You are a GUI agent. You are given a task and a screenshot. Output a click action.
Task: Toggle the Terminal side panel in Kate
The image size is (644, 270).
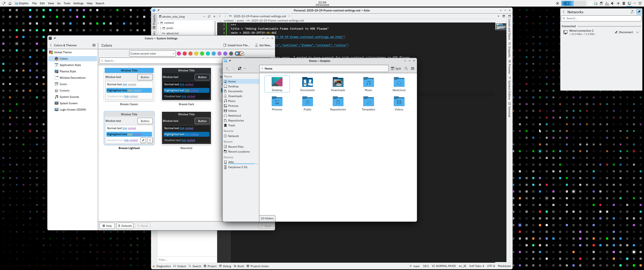click(510, 110)
